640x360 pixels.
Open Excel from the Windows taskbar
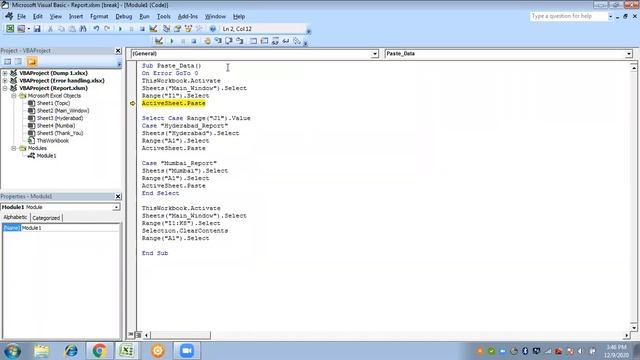127,351
